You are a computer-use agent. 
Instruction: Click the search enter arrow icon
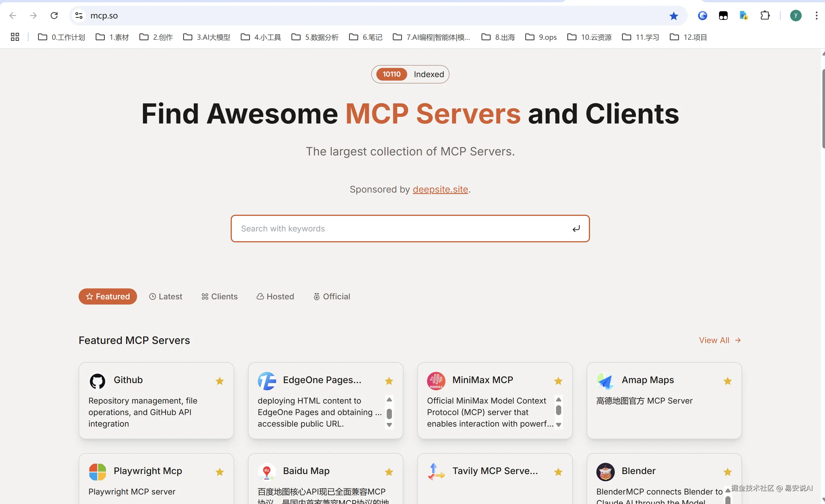(x=576, y=229)
